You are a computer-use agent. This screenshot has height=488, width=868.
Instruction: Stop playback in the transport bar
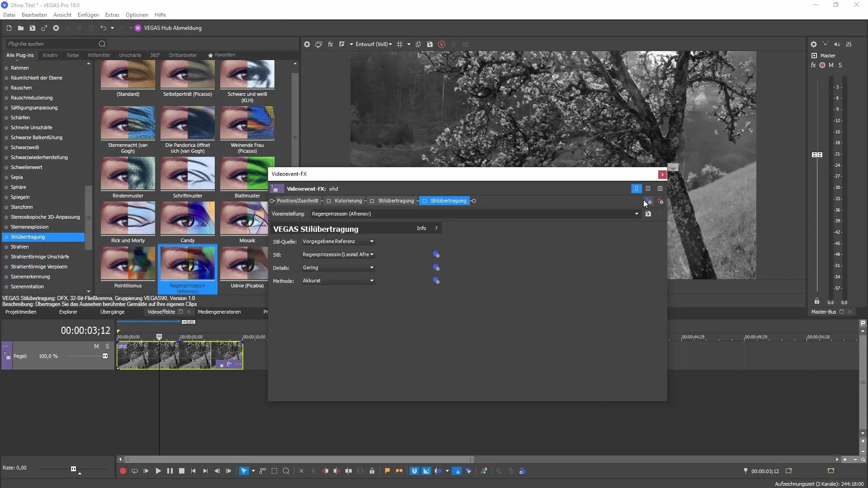click(x=182, y=471)
